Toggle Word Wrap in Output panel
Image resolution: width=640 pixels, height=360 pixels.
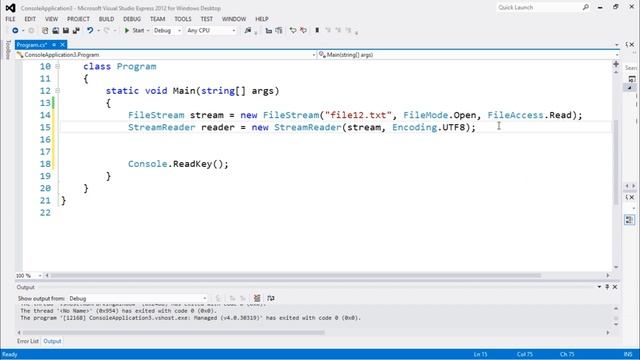point(271,298)
